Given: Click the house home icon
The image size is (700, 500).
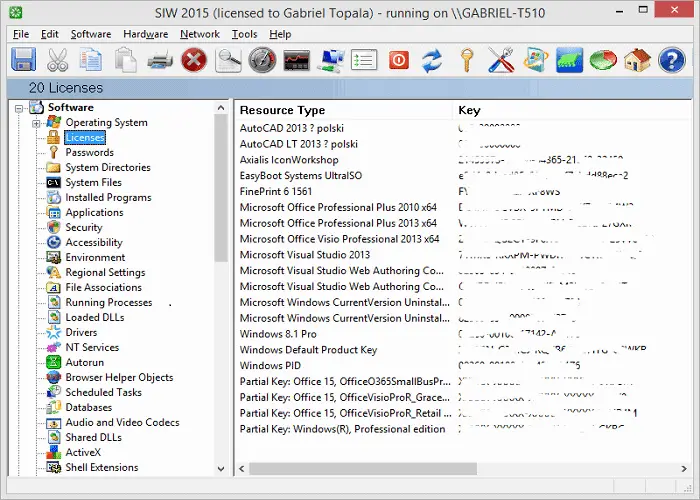Looking at the screenshot, I should click(638, 60).
